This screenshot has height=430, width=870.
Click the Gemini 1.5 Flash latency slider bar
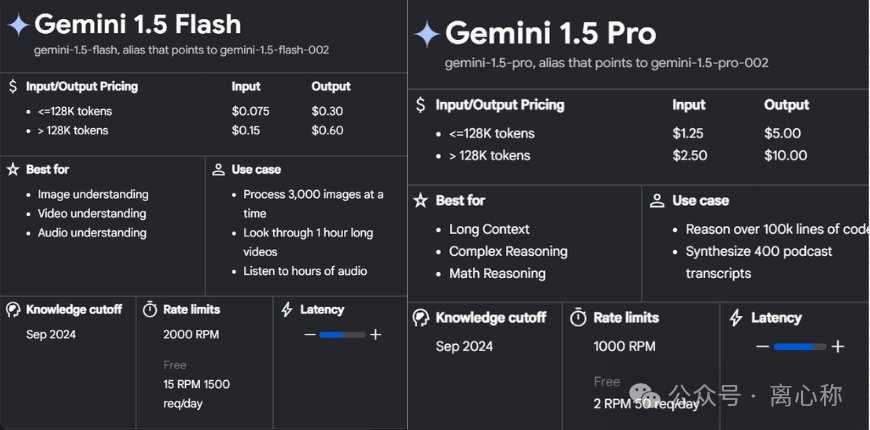343,335
